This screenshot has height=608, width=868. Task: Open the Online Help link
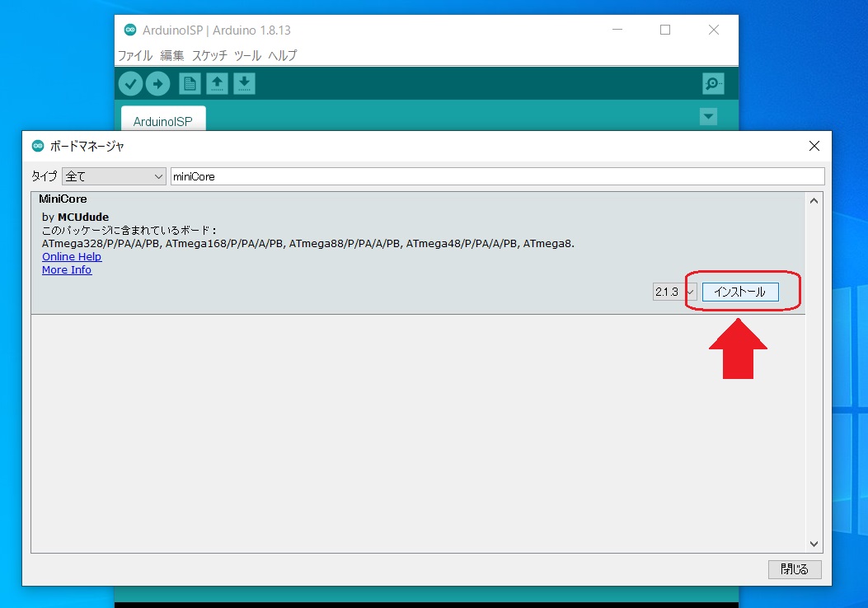[x=72, y=257]
